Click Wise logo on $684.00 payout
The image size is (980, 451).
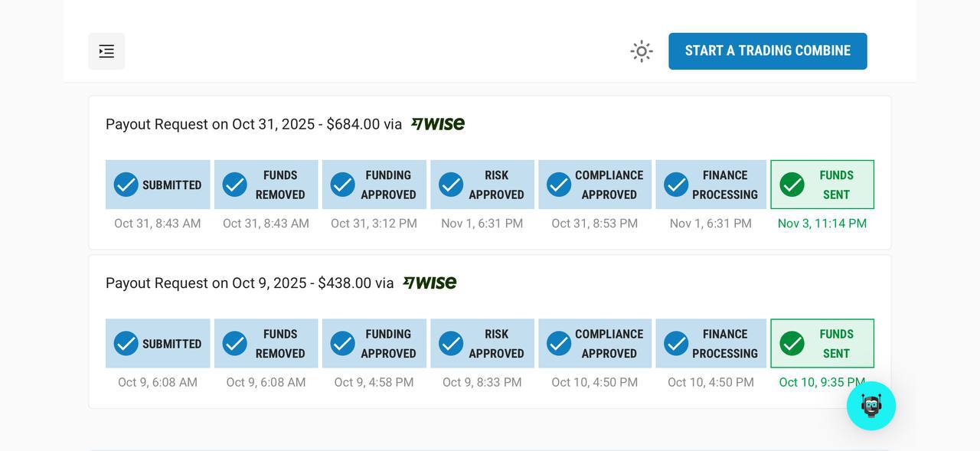coord(438,124)
